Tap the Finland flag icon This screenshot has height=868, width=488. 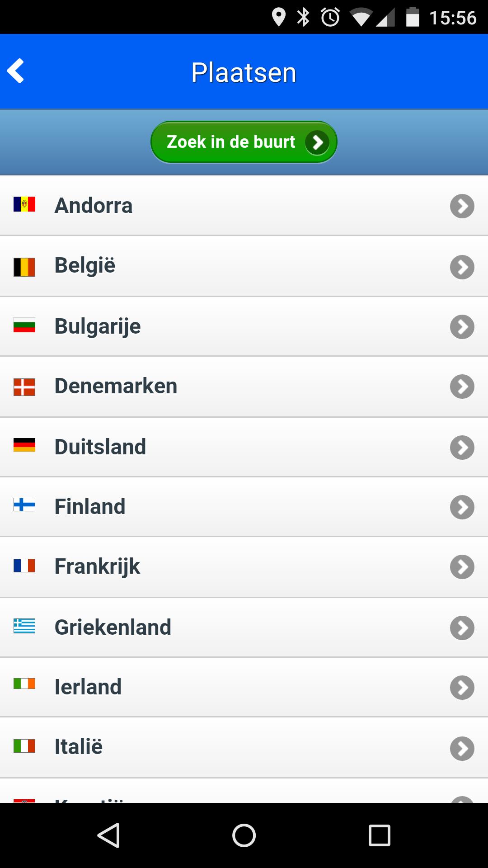pyautogui.click(x=24, y=505)
